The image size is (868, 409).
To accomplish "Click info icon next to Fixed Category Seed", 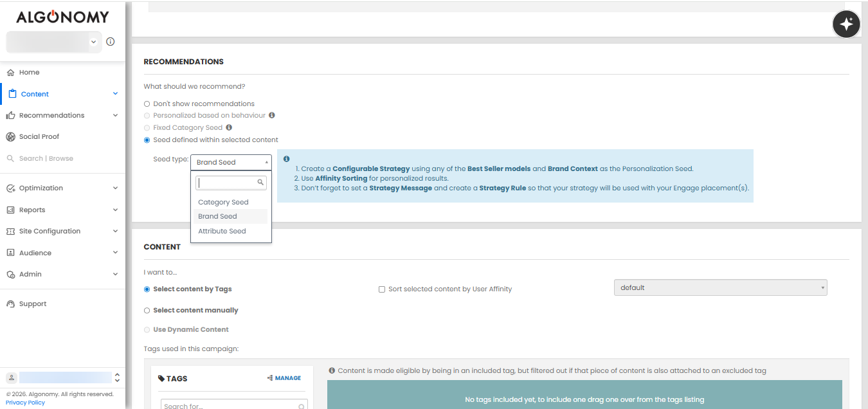I will pyautogui.click(x=230, y=127).
